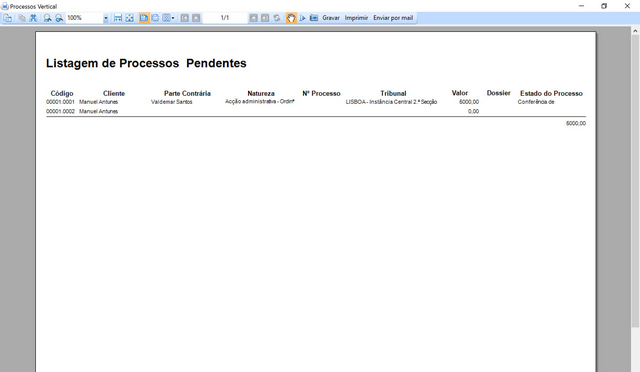Go to next page button
This screenshot has width=640, height=372.
[253, 18]
